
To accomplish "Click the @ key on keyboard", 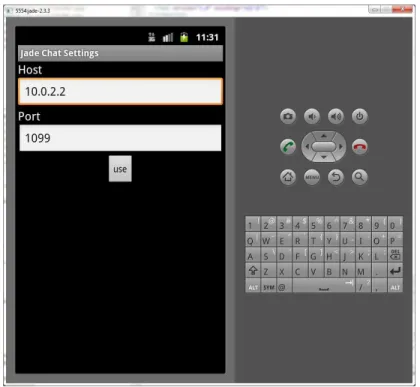I will (x=284, y=286).
